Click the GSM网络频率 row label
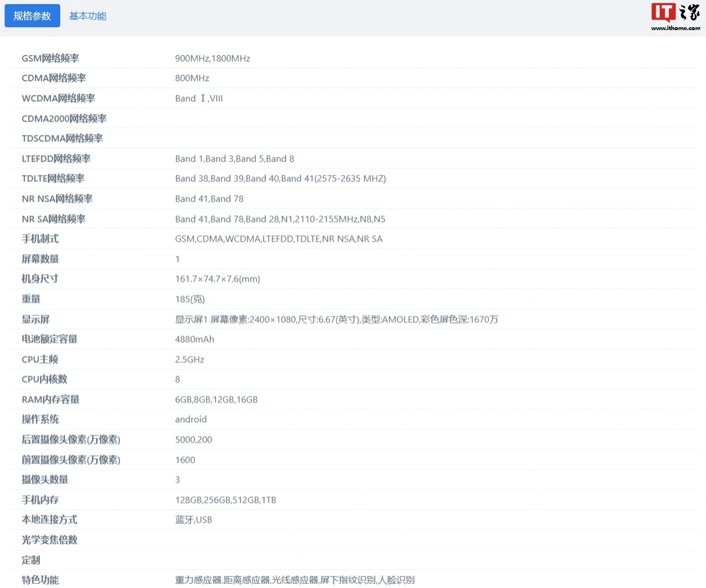Viewport: 706px width, 588px height. point(50,59)
